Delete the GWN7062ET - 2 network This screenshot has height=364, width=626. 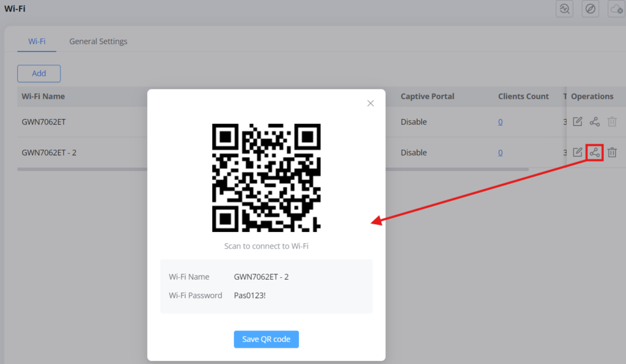612,152
